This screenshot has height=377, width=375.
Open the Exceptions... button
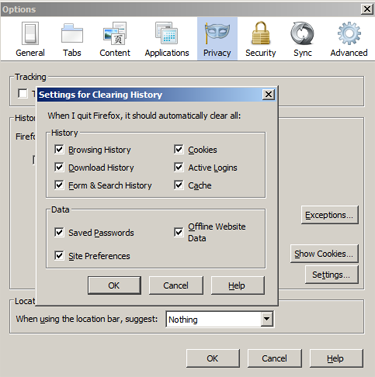[329, 215]
